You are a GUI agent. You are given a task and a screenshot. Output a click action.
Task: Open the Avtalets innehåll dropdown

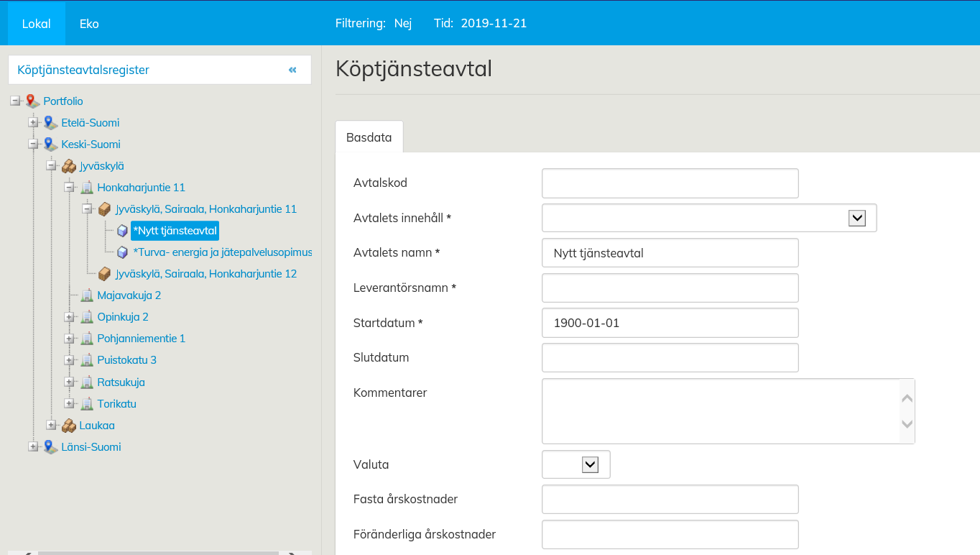tap(856, 218)
